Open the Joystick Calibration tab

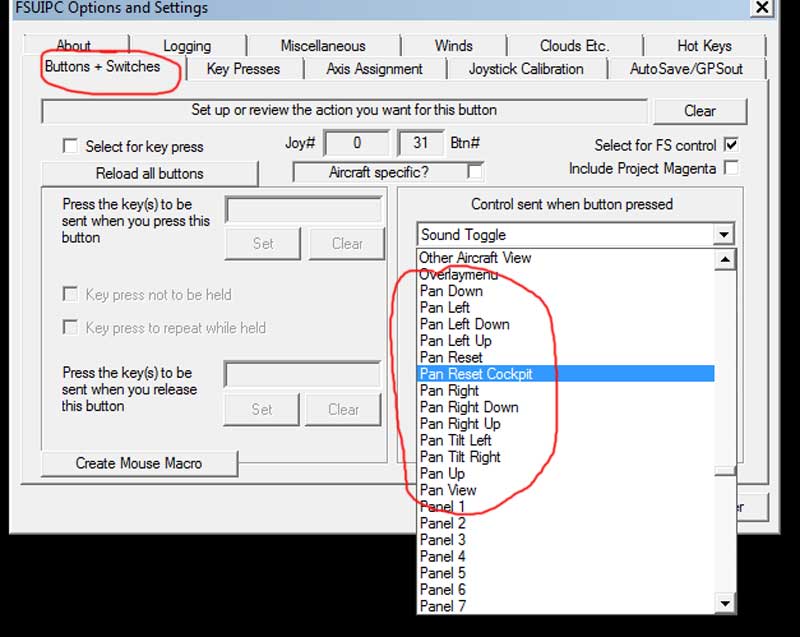click(x=526, y=69)
